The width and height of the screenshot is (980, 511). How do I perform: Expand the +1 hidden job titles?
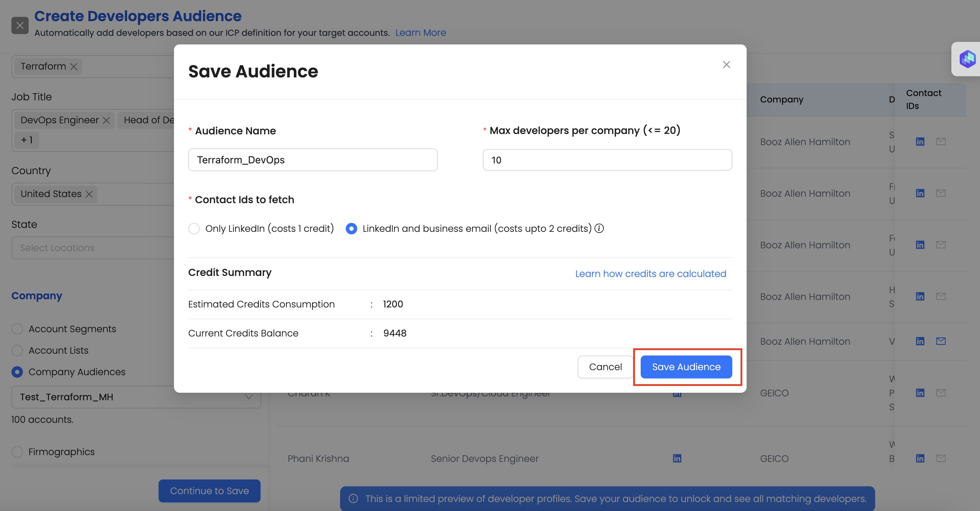(x=26, y=140)
